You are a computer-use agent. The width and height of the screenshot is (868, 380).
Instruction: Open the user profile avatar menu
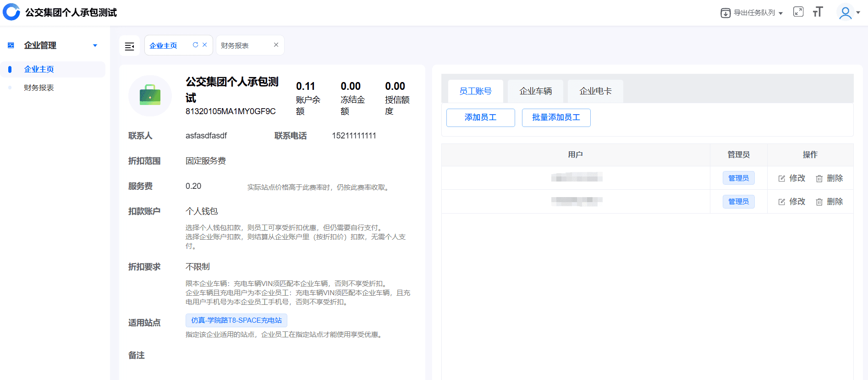coord(846,12)
